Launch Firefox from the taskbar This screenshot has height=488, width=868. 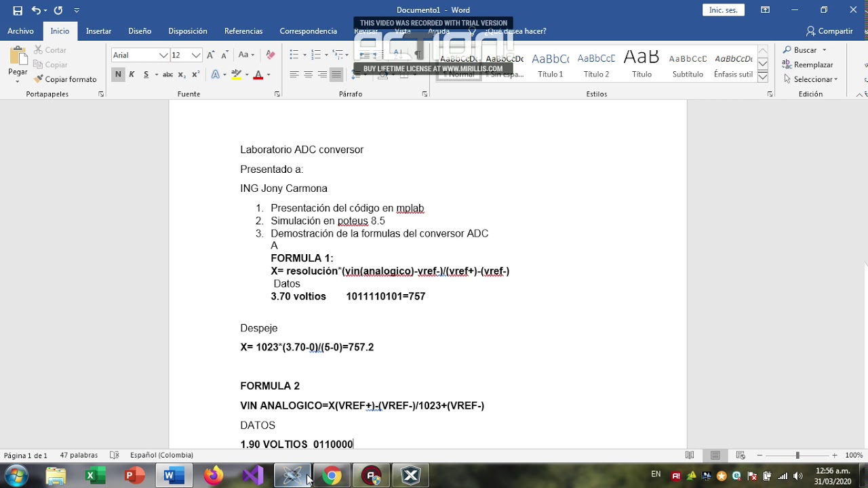(x=213, y=476)
